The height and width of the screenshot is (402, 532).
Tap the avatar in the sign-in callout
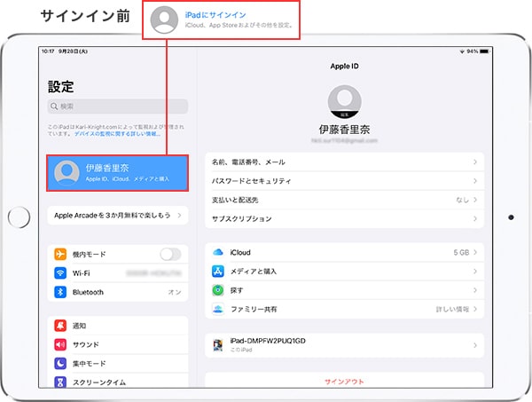tap(164, 20)
